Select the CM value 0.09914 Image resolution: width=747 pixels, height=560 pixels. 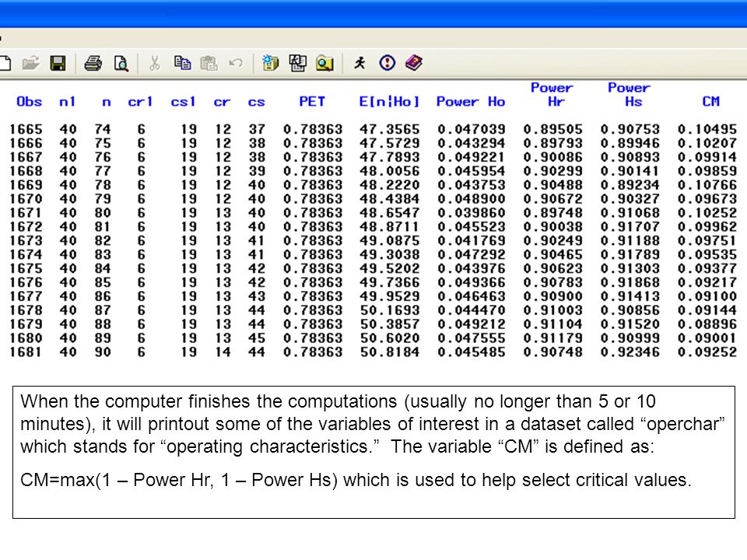point(707,157)
